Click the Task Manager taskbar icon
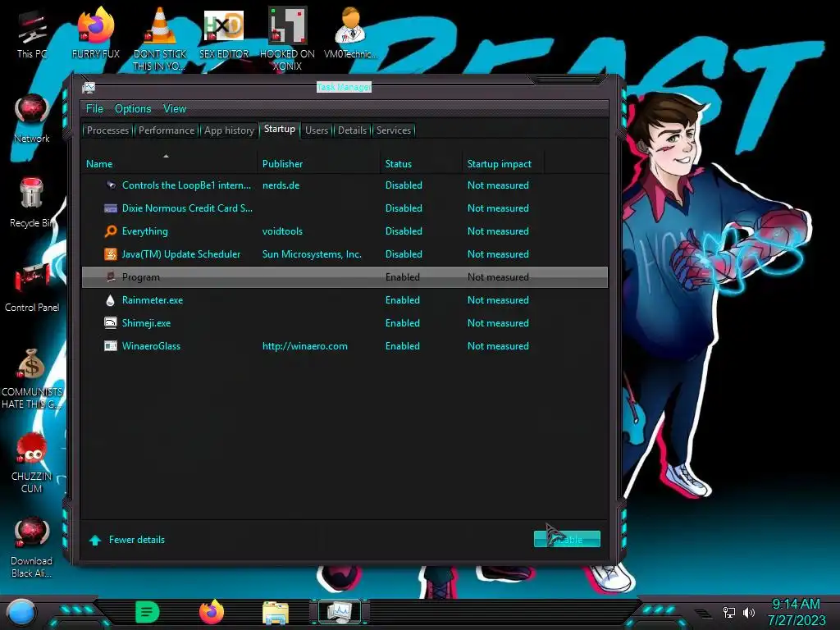Image resolution: width=840 pixels, height=630 pixels. pos(340,612)
